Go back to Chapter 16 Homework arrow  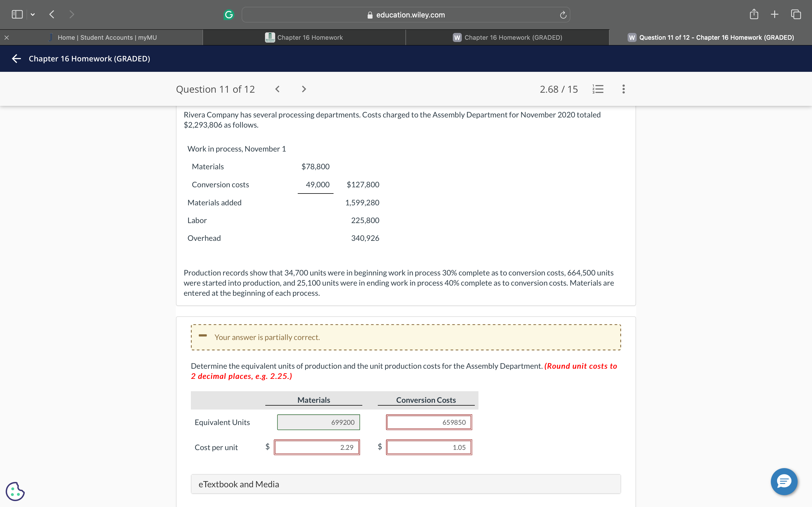(16, 59)
